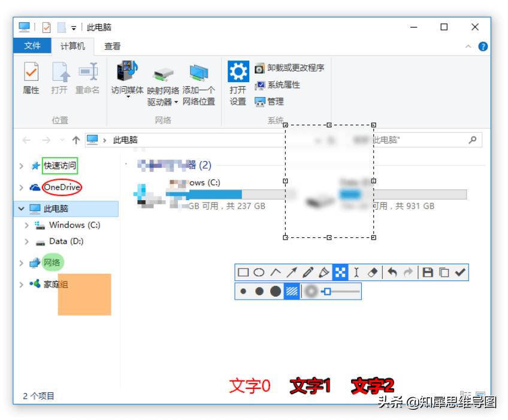Select the ellipse drawing tool

(x=258, y=272)
